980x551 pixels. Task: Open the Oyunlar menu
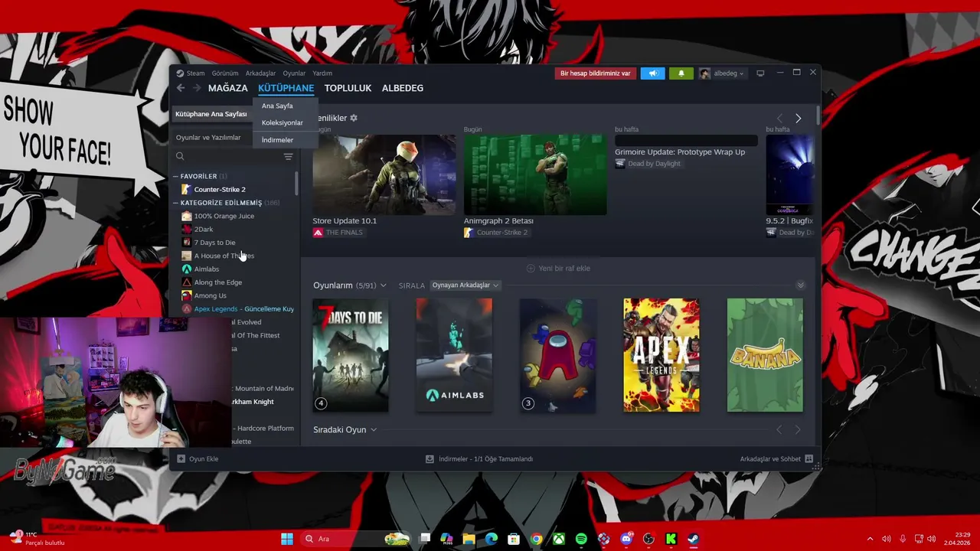click(294, 73)
